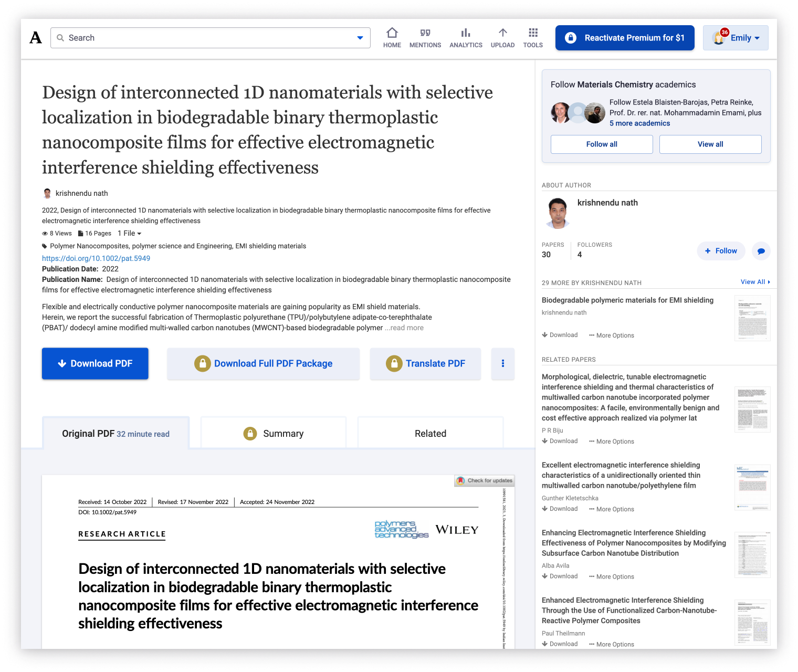Open More Options for Paul Theilmann paper
The width and height of the screenshot is (798, 672).
[612, 644]
